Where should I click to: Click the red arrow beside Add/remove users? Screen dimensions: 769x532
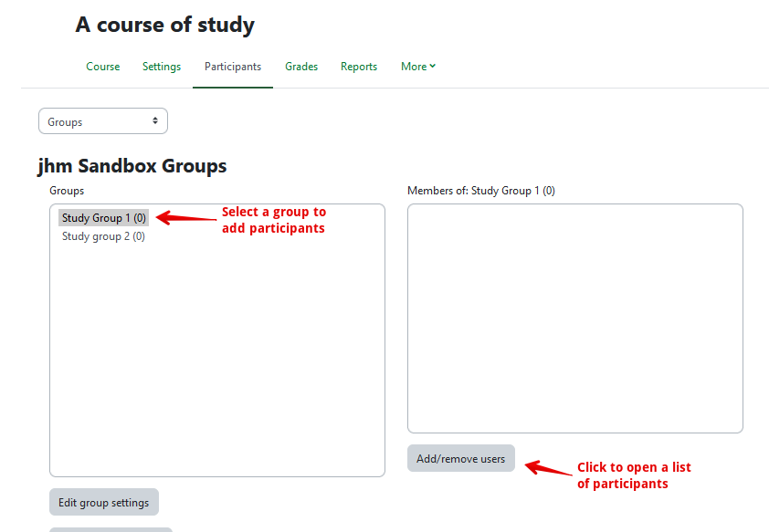click(546, 468)
